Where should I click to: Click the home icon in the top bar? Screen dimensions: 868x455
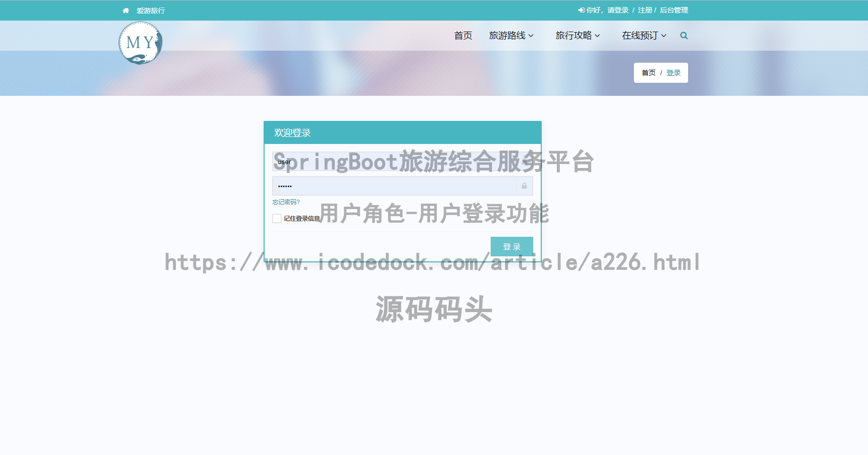click(125, 10)
